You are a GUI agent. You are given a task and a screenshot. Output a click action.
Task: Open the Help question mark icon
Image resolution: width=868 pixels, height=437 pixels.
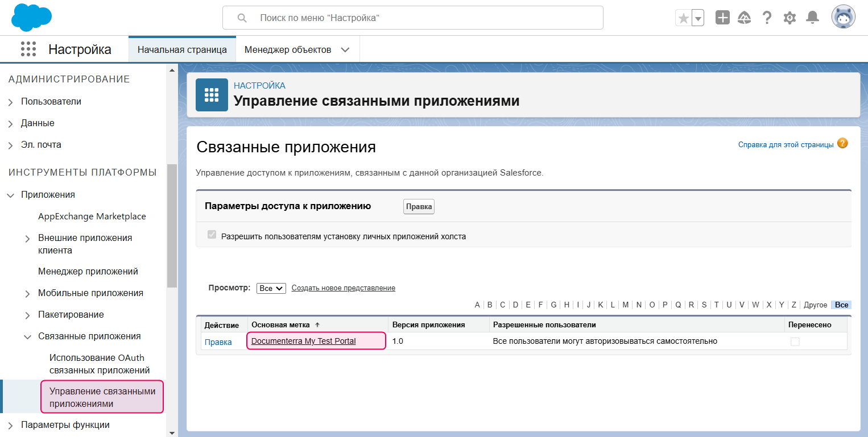767,17
